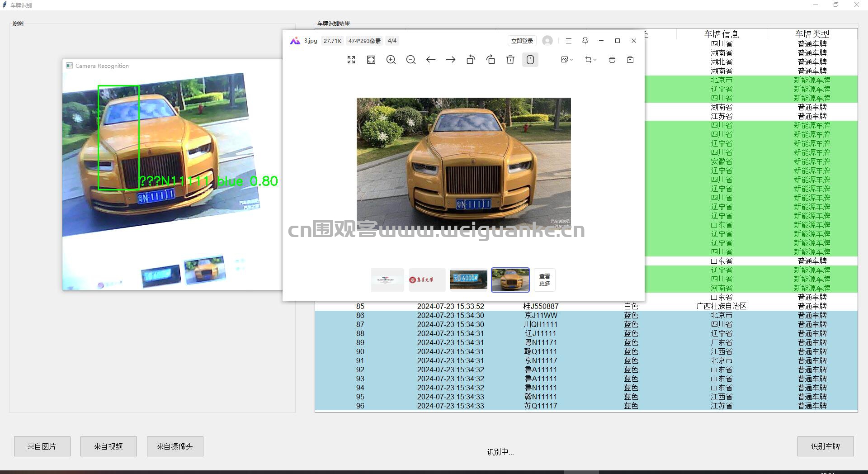Select plate 桂J550887 in row 85
Screen dimensions: 868x474
541,306
